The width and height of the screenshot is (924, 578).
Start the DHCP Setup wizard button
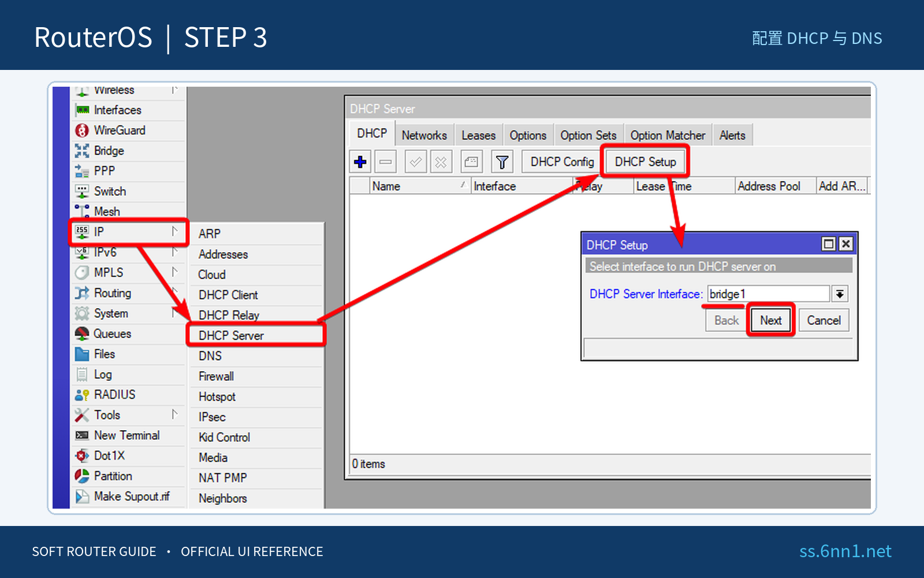pos(646,162)
